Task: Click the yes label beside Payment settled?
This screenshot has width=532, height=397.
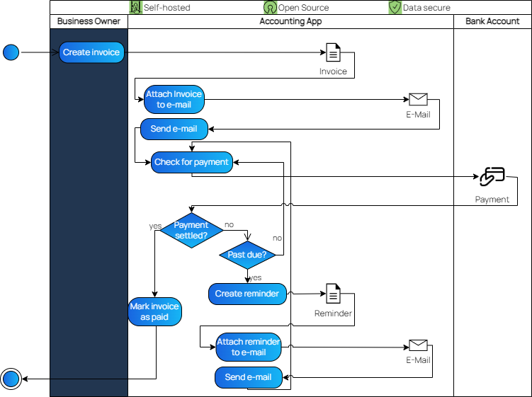Action: coord(155,226)
